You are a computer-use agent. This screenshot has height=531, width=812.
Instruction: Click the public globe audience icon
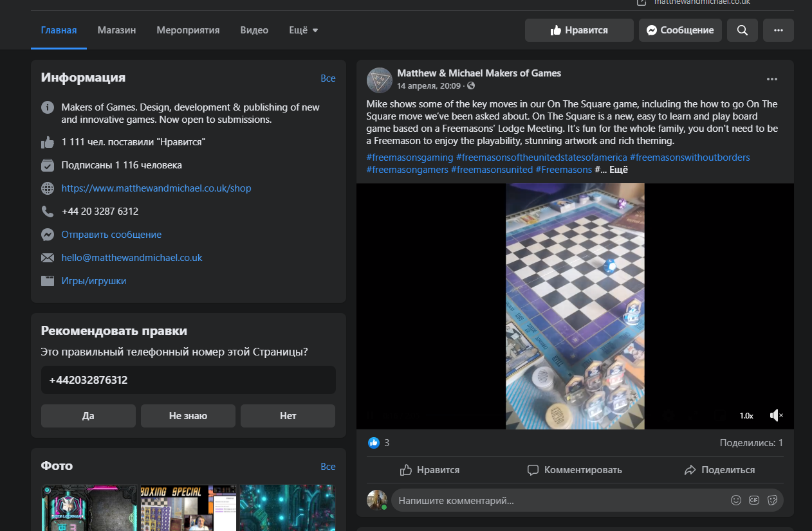(471, 85)
